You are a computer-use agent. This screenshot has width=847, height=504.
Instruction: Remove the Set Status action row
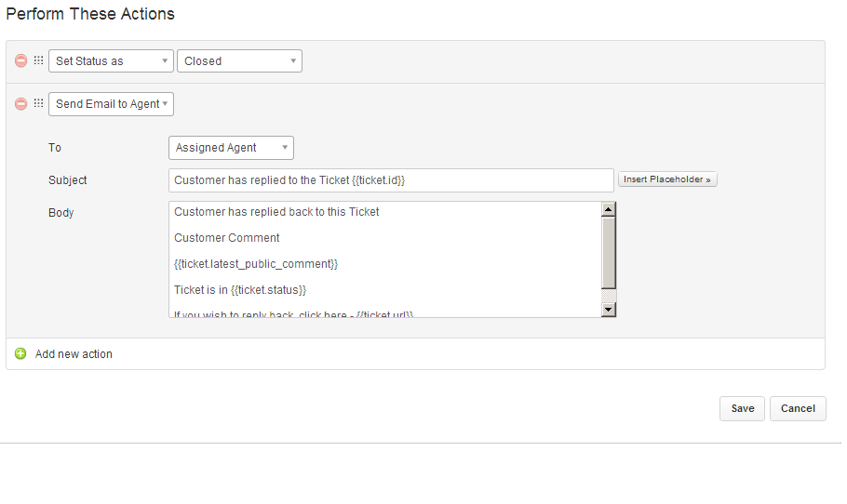point(20,61)
